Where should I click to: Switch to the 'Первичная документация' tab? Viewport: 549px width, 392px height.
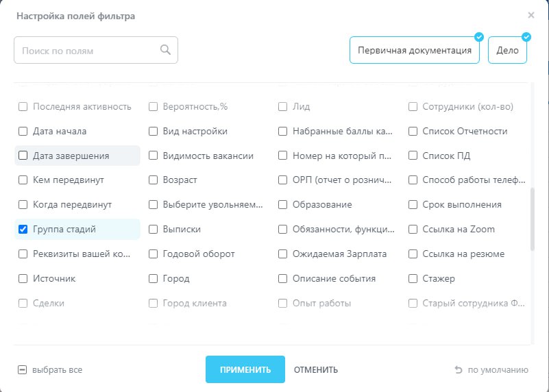tap(414, 51)
